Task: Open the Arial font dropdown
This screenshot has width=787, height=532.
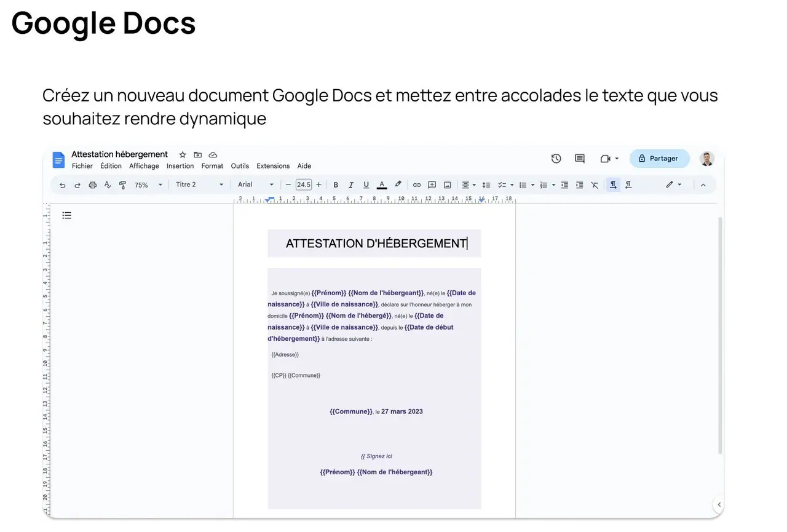Action: [x=256, y=185]
